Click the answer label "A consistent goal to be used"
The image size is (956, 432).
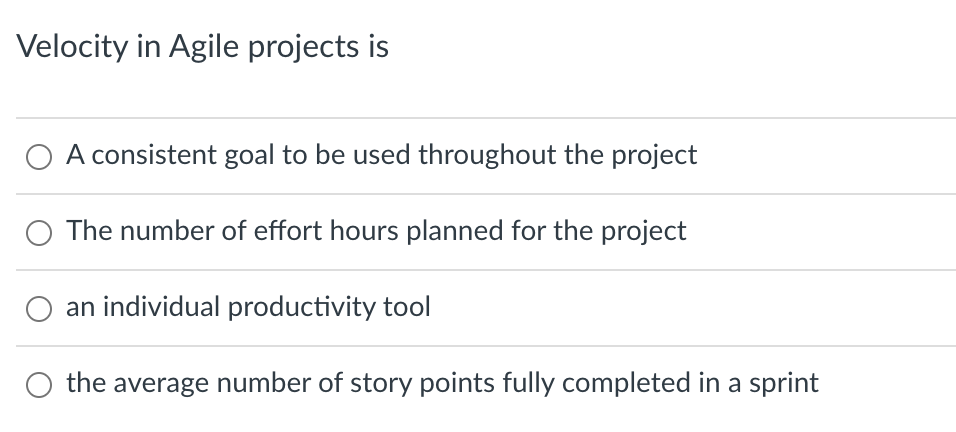click(381, 155)
